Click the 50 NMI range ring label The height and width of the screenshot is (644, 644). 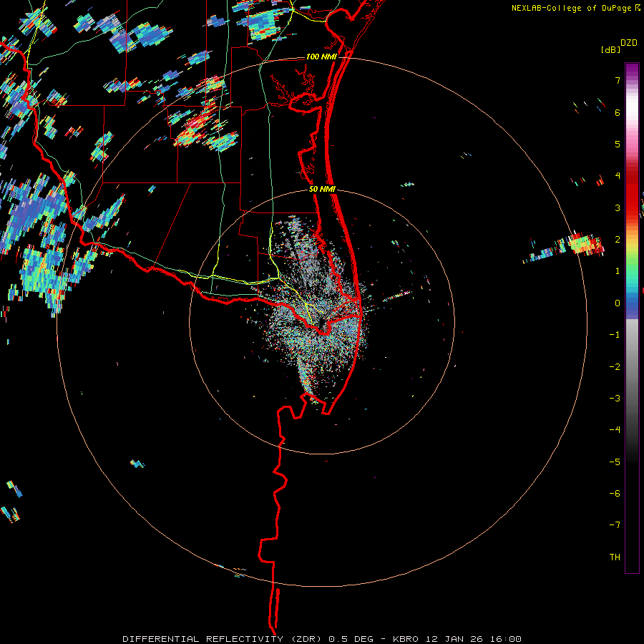click(x=323, y=190)
